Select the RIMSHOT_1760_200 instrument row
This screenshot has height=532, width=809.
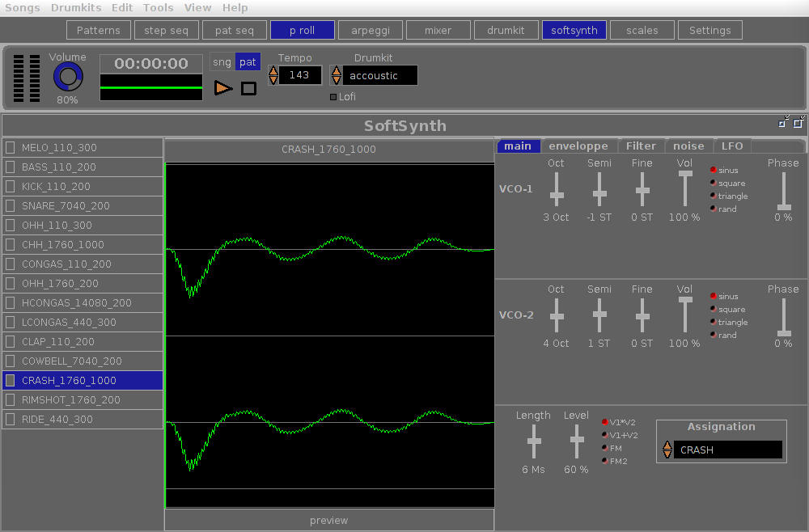tap(83, 399)
